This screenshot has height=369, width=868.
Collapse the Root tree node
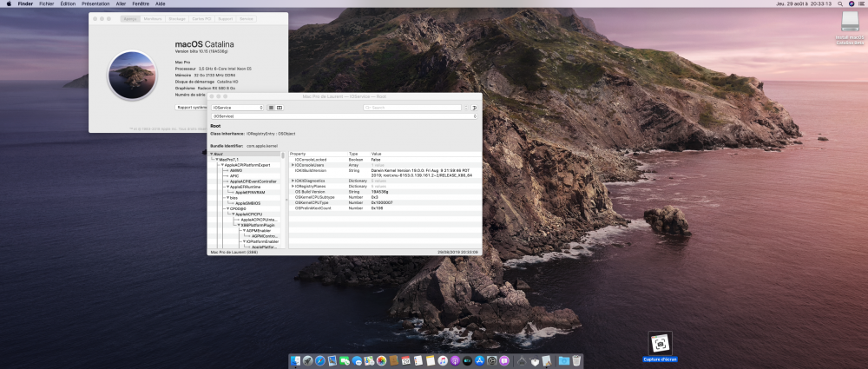coord(212,154)
